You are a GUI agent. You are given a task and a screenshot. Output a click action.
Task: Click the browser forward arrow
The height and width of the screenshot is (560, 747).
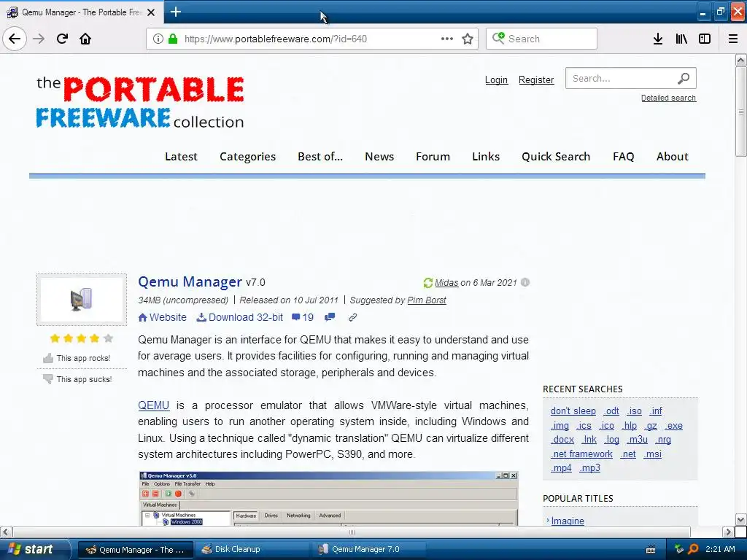(x=39, y=39)
